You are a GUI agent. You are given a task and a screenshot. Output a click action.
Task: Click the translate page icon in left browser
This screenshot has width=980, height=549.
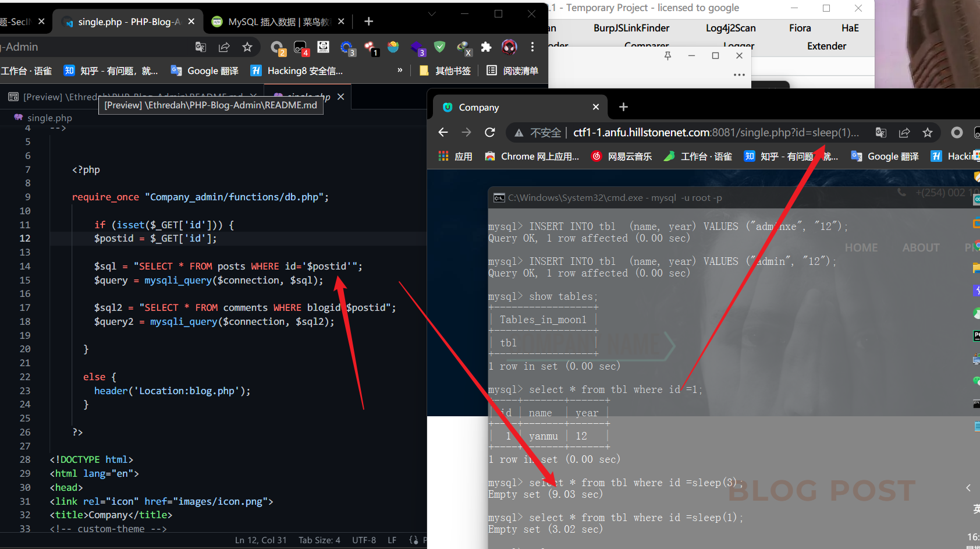pyautogui.click(x=201, y=47)
